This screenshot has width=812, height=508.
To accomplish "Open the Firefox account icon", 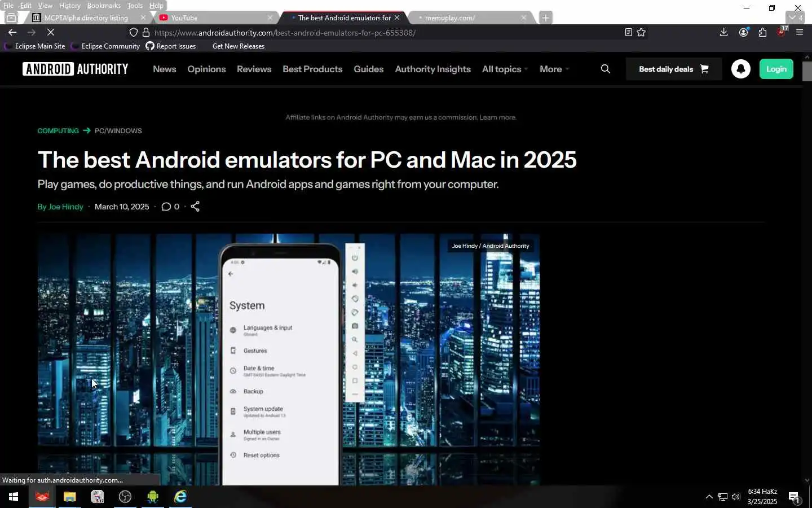I will click(743, 32).
